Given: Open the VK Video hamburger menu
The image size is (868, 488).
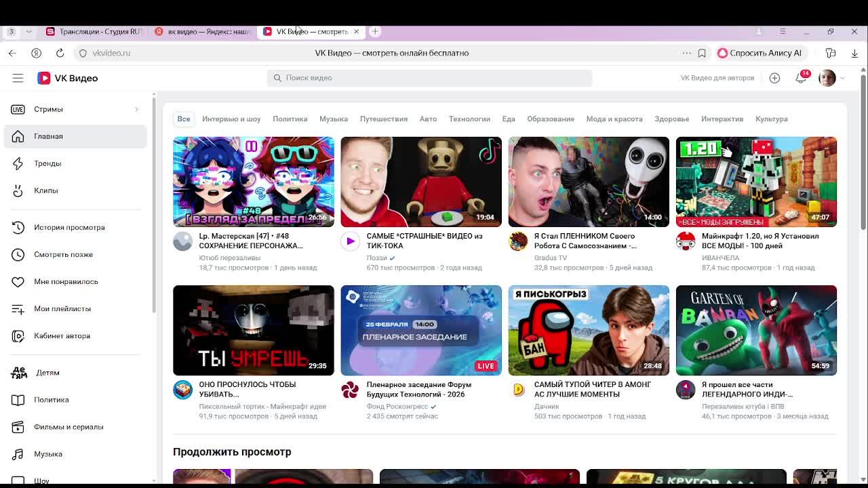Looking at the screenshot, I should (18, 78).
